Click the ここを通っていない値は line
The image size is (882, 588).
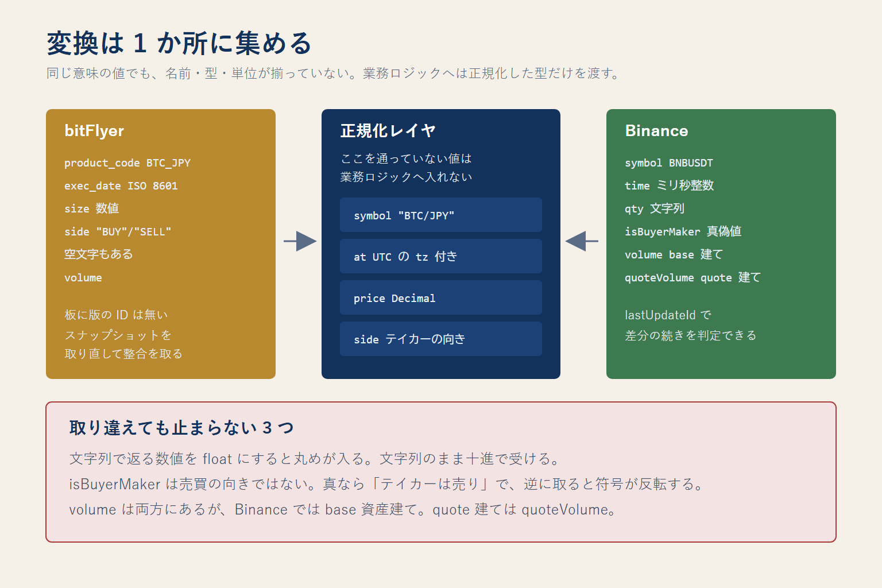point(406,158)
